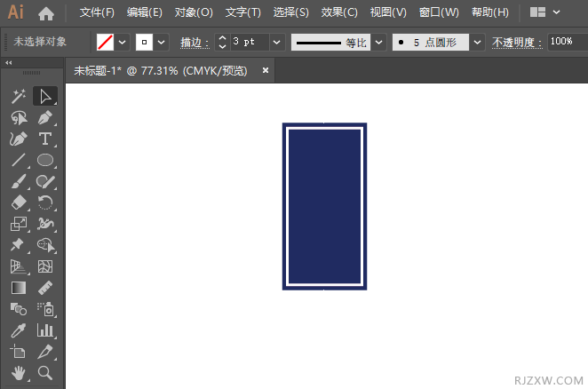Choose the Column Graph tool
Screen dimensions: 588x389
45,330
